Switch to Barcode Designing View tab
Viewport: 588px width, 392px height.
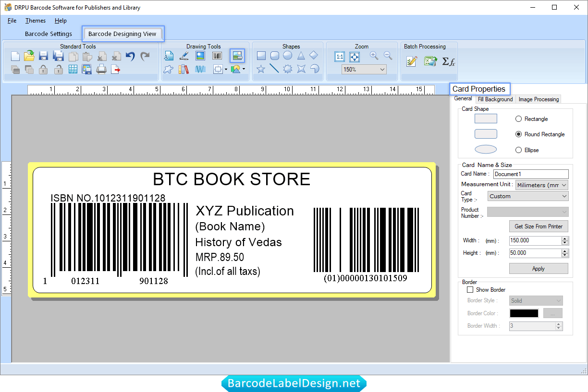[122, 34]
